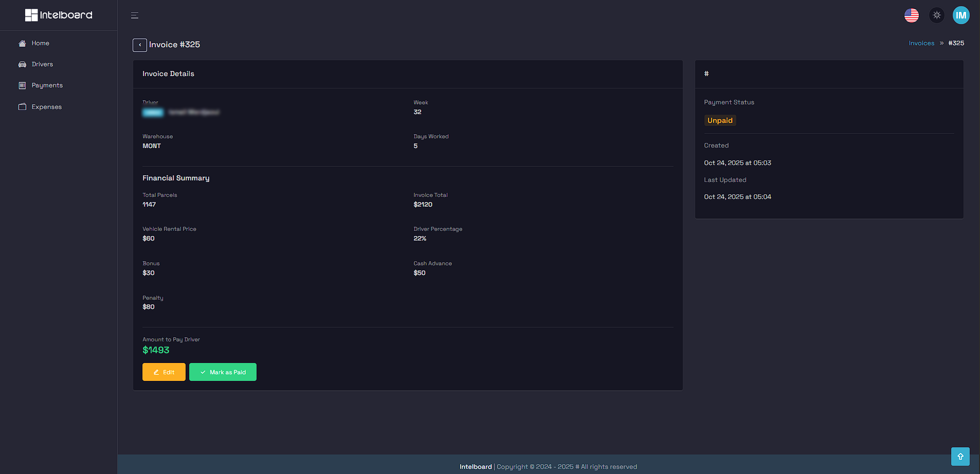
Task: Open the language selector via the US flag
Action: (912, 15)
